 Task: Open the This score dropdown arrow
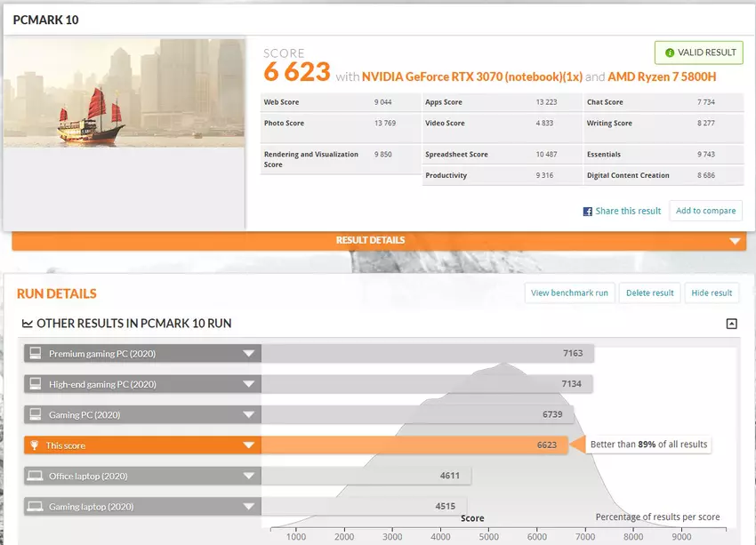point(249,445)
